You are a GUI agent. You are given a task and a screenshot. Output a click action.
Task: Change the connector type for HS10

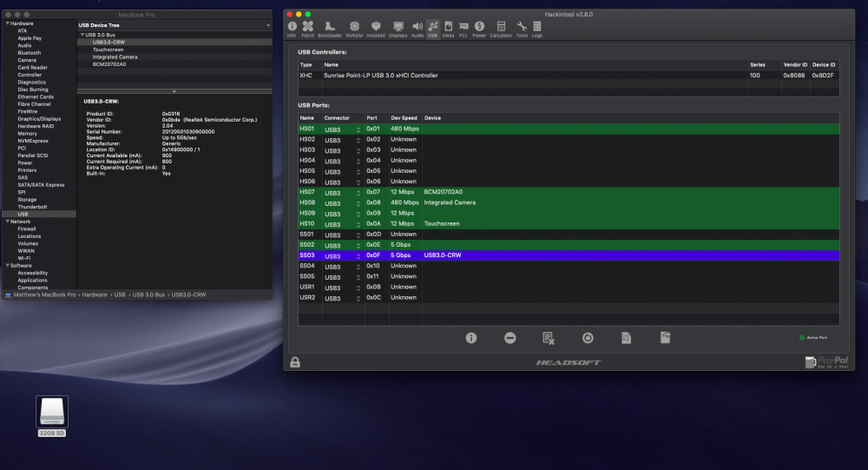343,224
